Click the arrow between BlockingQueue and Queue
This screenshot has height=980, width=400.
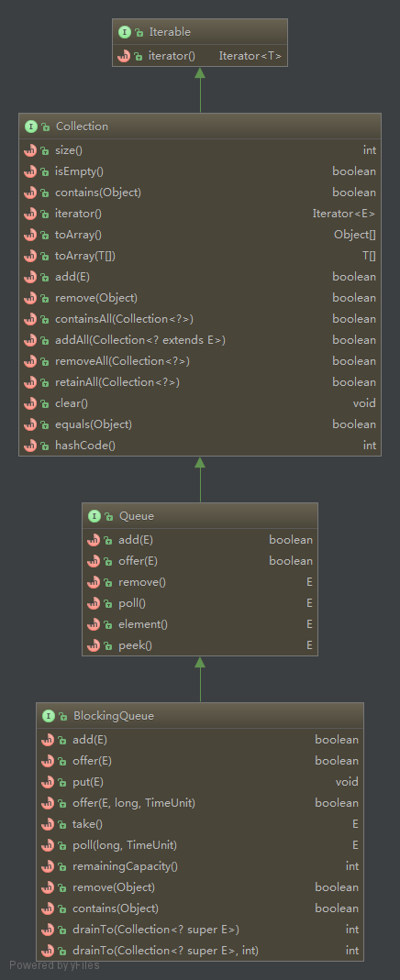[x=200, y=679]
